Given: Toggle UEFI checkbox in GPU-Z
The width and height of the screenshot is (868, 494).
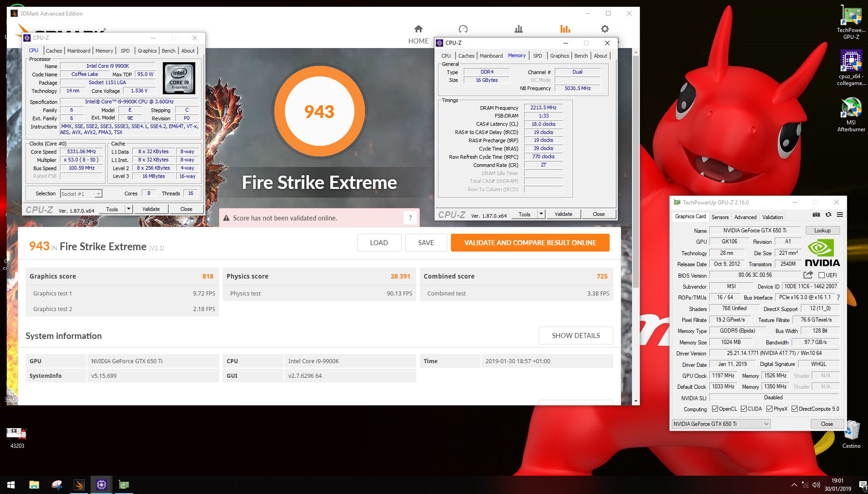Looking at the screenshot, I should pos(821,275).
